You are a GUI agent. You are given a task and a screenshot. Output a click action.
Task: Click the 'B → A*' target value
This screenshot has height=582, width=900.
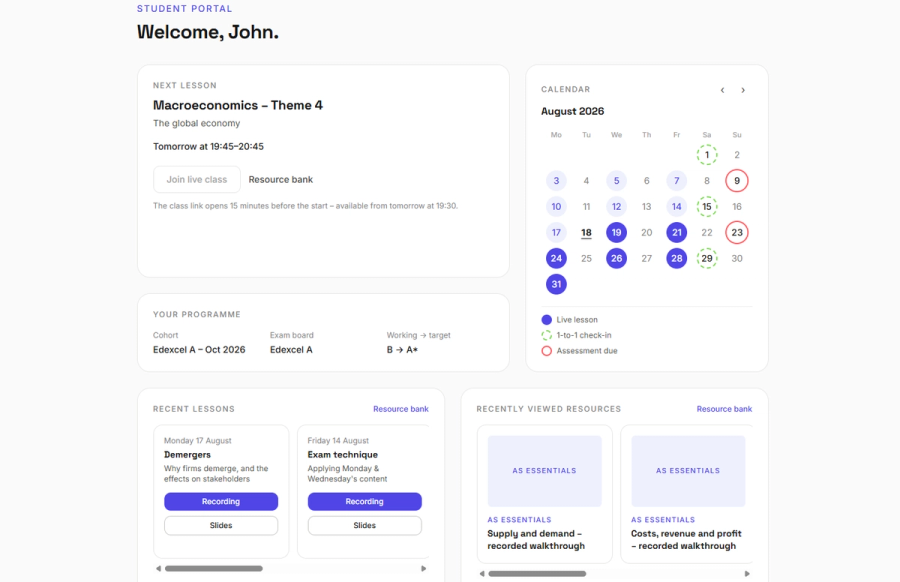pos(402,350)
